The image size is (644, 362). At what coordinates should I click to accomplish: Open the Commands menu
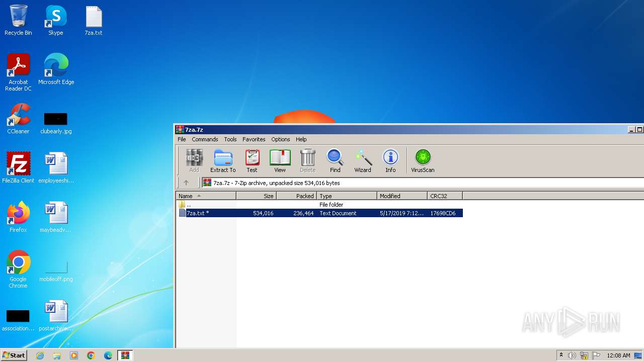tap(205, 139)
